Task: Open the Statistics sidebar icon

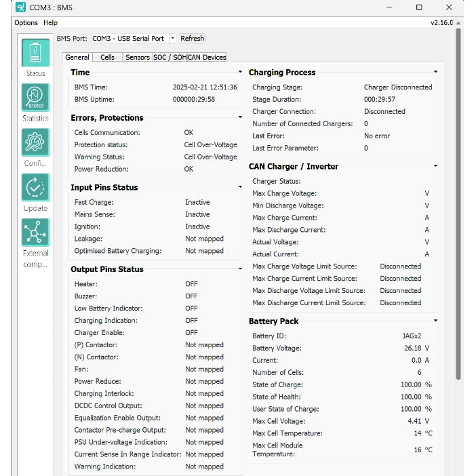Action: click(x=35, y=98)
